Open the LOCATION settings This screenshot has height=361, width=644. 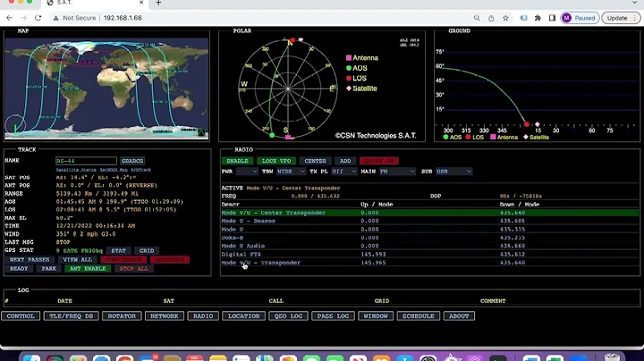[x=243, y=316]
